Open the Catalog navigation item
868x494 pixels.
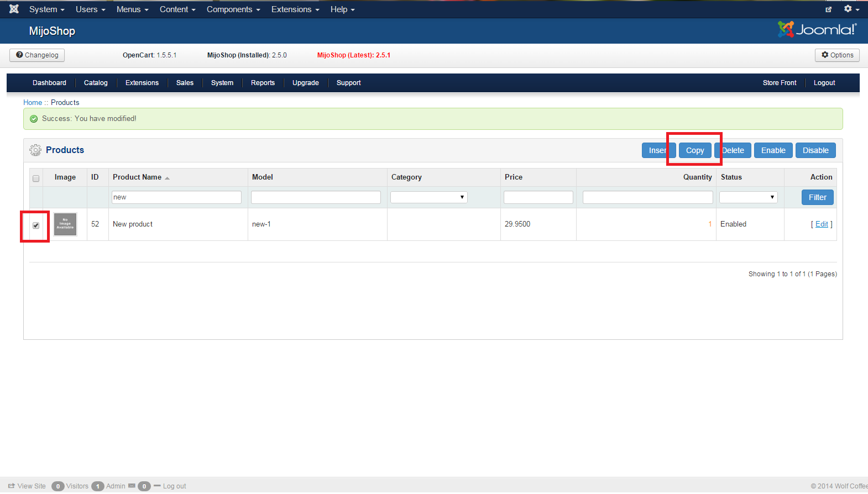(96, 83)
